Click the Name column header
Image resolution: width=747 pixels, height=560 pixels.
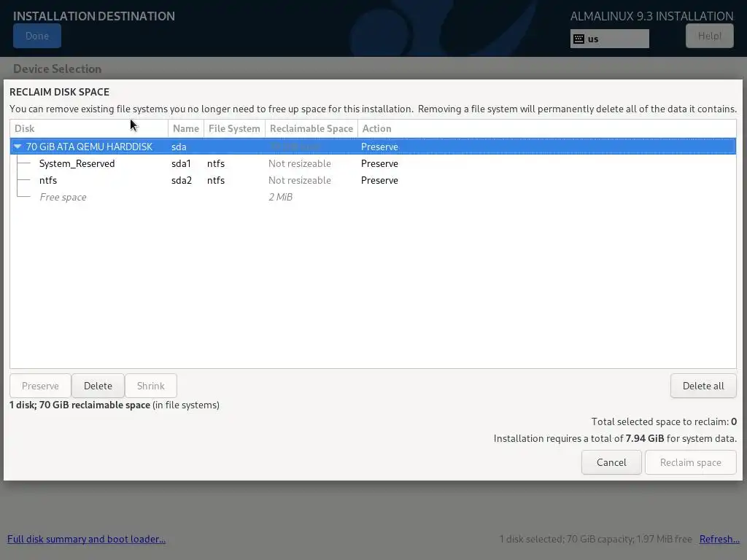coord(186,128)
